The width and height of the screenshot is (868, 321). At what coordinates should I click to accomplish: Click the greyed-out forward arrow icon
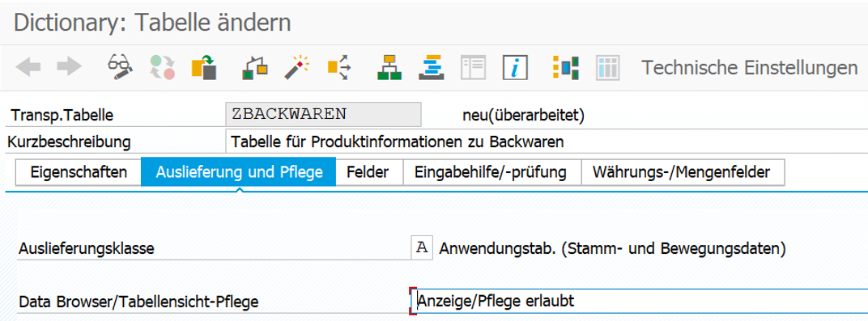(x=70, y=67)
